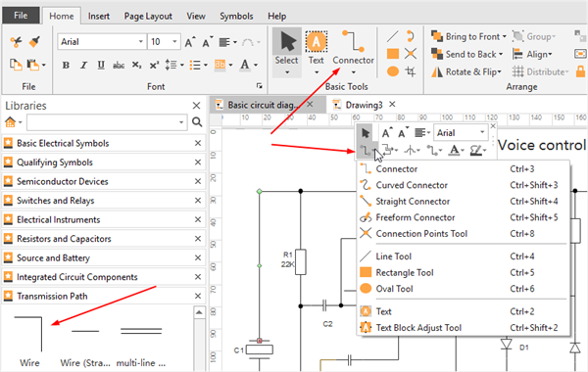Click the Cut scissors icon

click(16, 41)
